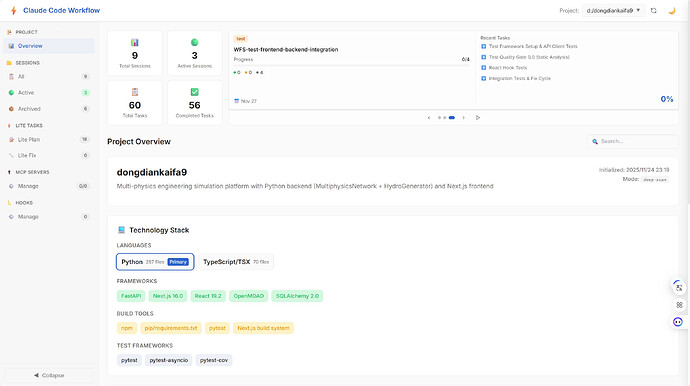Select the active carousel page indicator
Image resolution: width=690 pixels, height=386 pixels.
click(x=451, y=118)
